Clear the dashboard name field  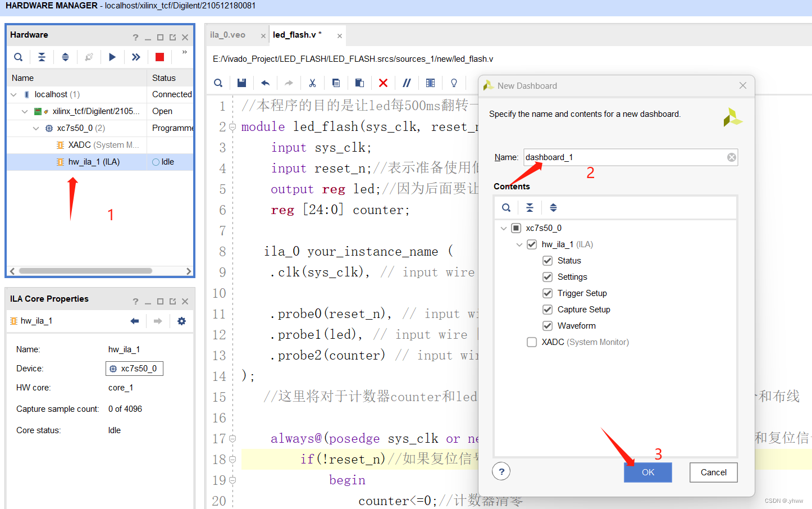(731, 157)
